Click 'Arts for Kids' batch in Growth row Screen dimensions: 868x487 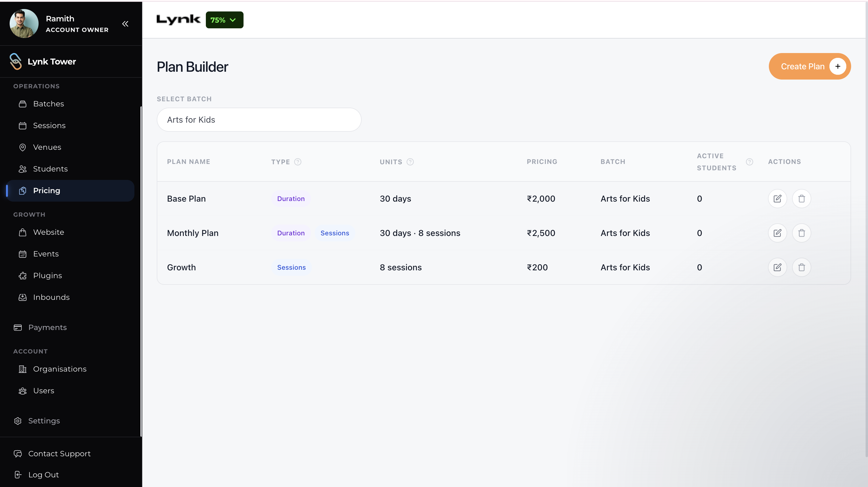(x=625, y=268)
